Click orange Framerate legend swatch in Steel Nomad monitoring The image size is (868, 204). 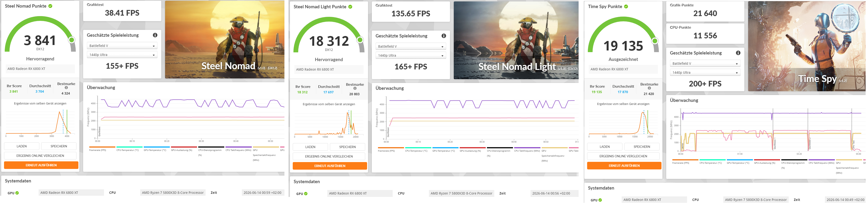102,147
